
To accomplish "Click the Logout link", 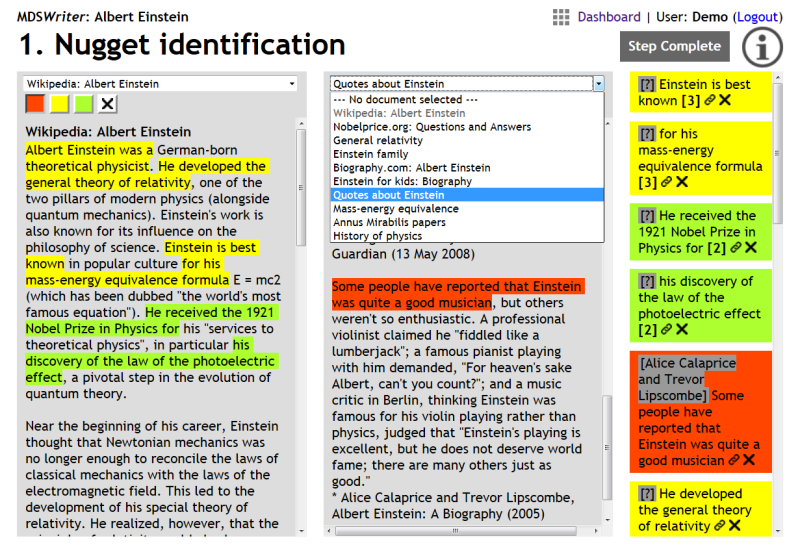I will 756,17.
